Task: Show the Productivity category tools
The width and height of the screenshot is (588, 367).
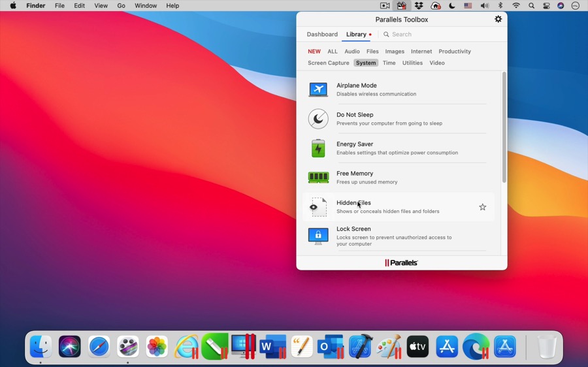Action: coord(455,52)
